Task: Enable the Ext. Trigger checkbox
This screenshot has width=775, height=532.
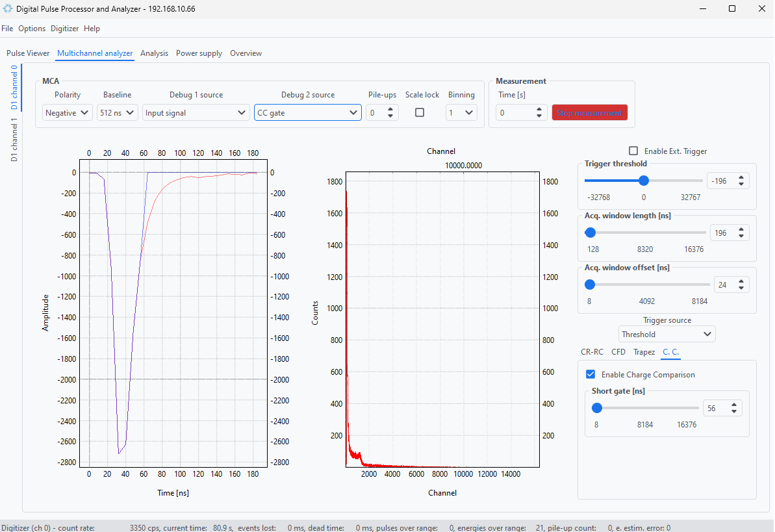Action: (633, 151)
